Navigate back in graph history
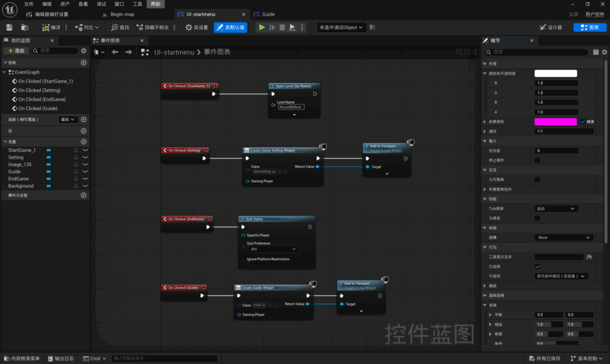Viewport: 610px width, 364px height. [x=115, y=52]
